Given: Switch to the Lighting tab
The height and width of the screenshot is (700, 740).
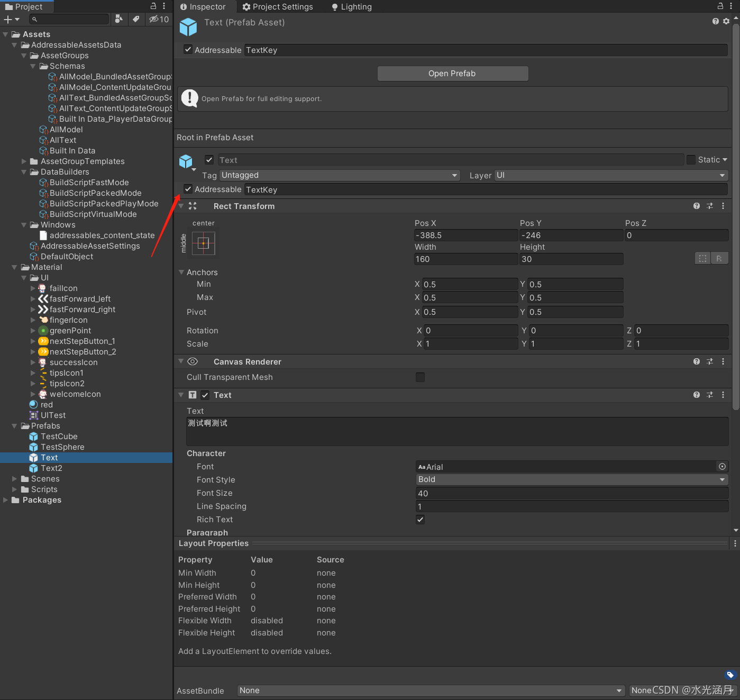Looking at the screenshot, I should tap(352, 6).
